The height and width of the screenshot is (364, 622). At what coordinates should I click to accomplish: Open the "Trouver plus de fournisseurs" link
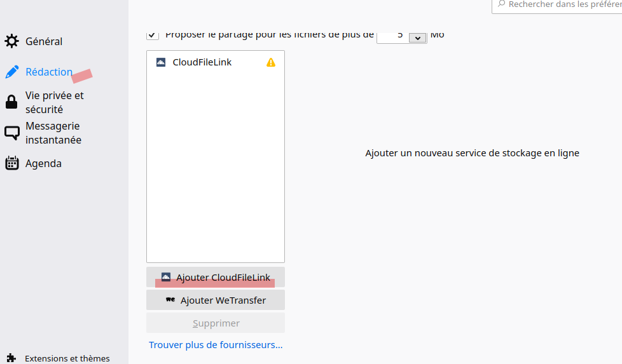click(216, 345)
